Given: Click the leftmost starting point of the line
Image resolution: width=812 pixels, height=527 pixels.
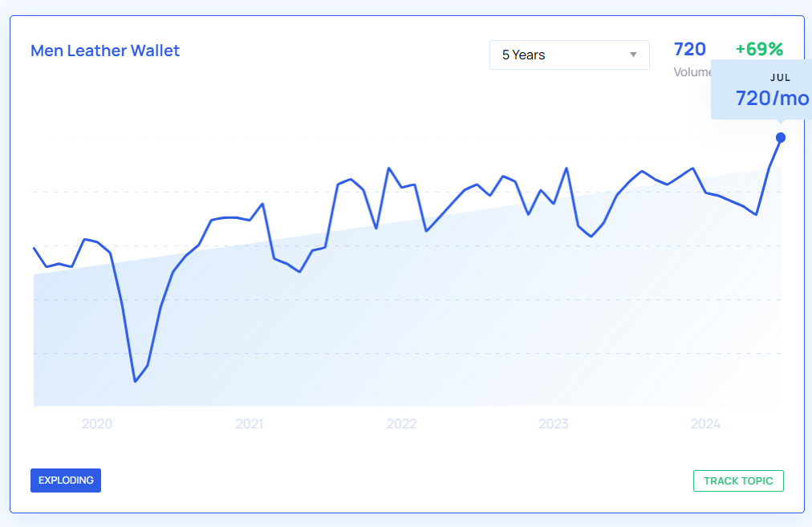Looking at the screenshot, I should coord(35,248).
